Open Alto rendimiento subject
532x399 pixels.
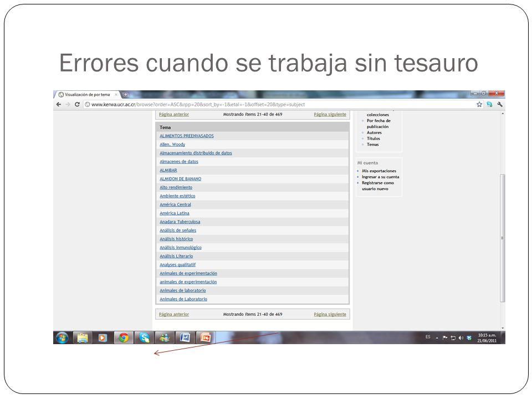pos(176,187)
